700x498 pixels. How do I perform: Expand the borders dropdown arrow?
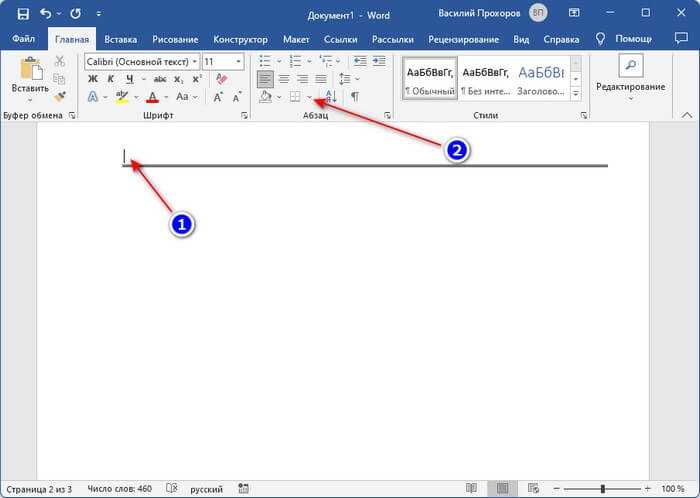[309, 97]
